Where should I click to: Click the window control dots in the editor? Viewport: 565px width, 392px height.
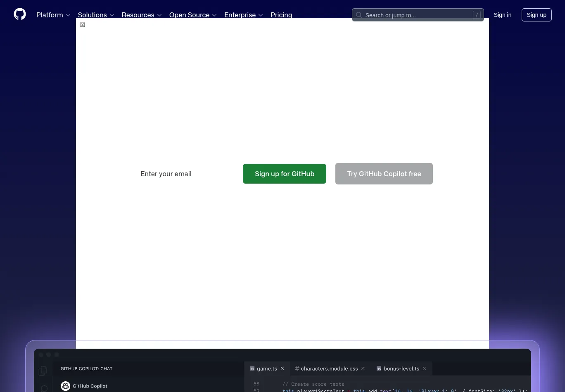coord(49,354)
